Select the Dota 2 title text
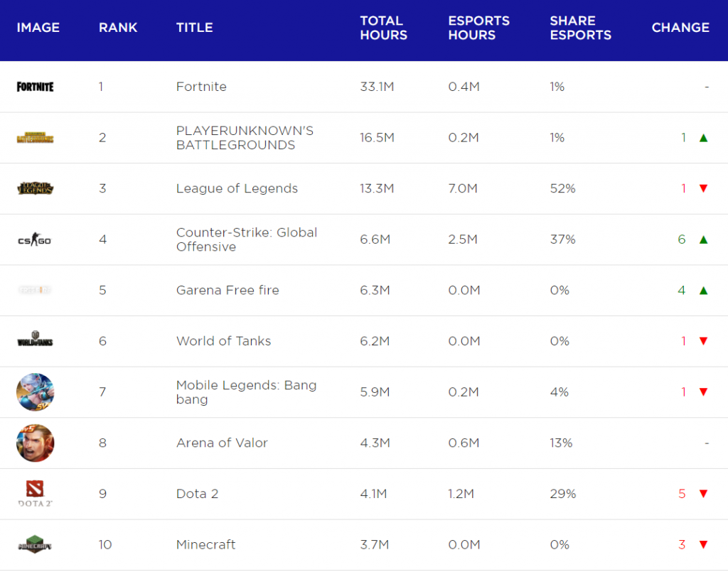 pos(198,494)
